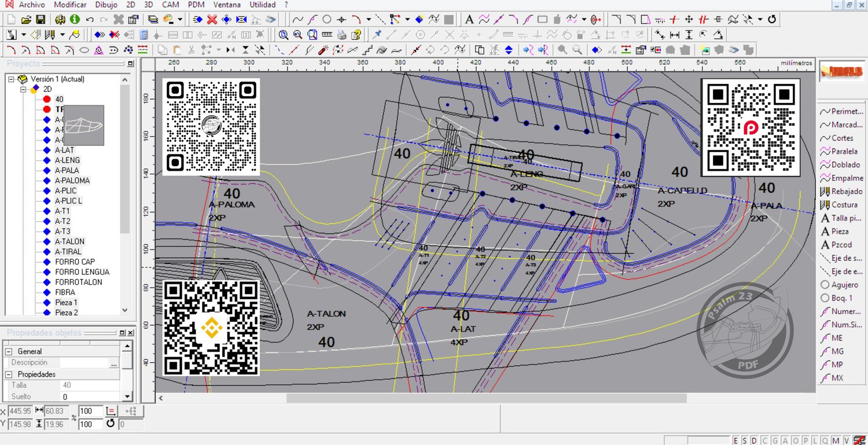Open dropdown arrow beside the red arc tool

point(368,20)
